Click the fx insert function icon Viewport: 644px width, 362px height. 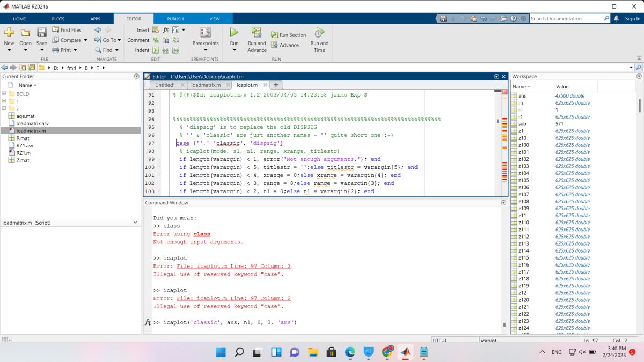166,30
